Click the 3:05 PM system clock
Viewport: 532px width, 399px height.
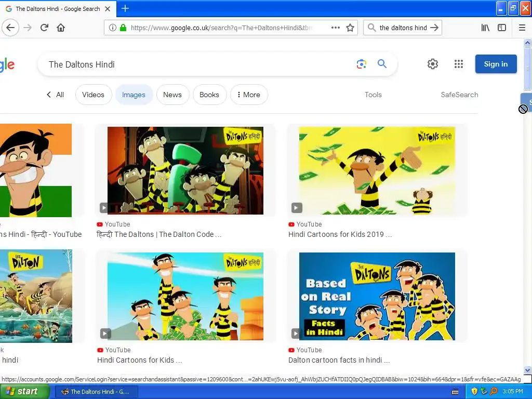coord(513,391)
